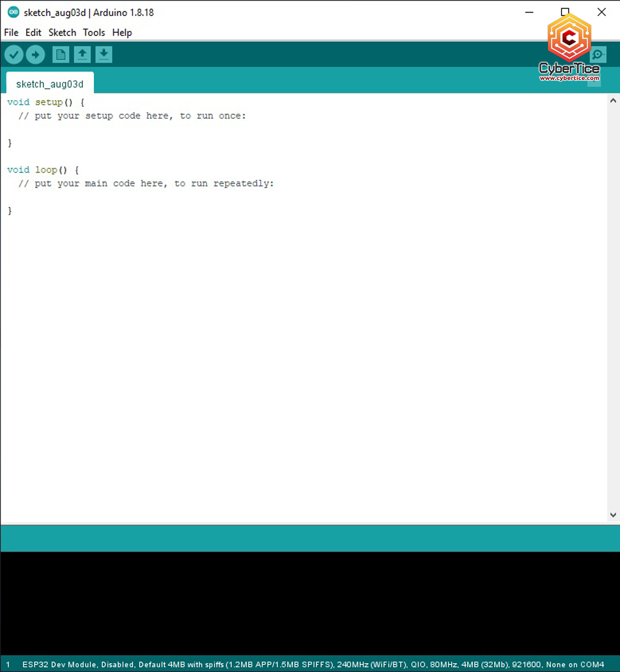Open the File menu

[11, 33]
